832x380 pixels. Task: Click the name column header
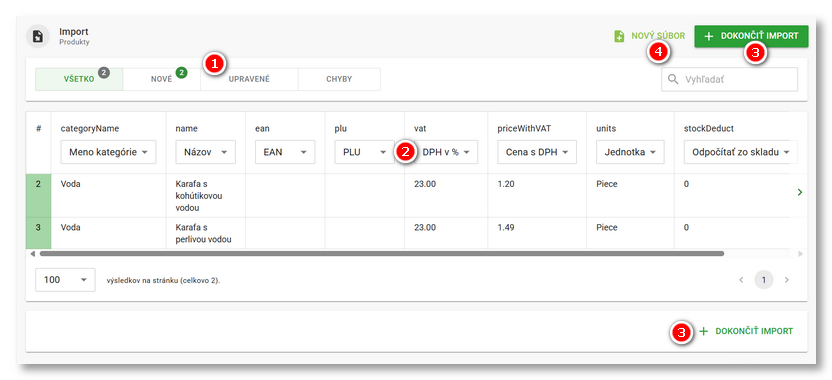pyautogui.click(x=186, y=128)
